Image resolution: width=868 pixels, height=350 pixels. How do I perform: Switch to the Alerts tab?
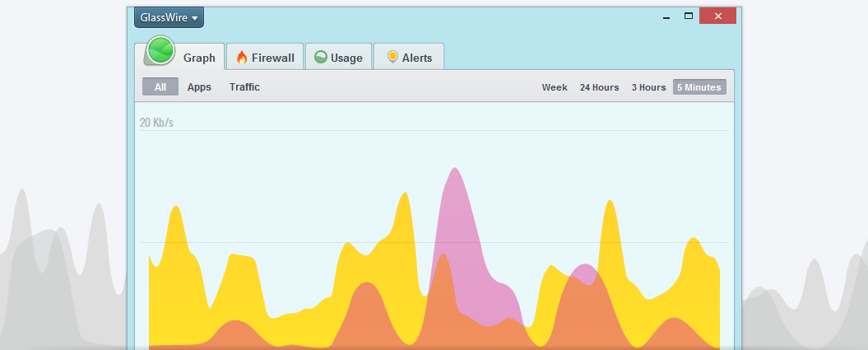[x=409, y=57]
